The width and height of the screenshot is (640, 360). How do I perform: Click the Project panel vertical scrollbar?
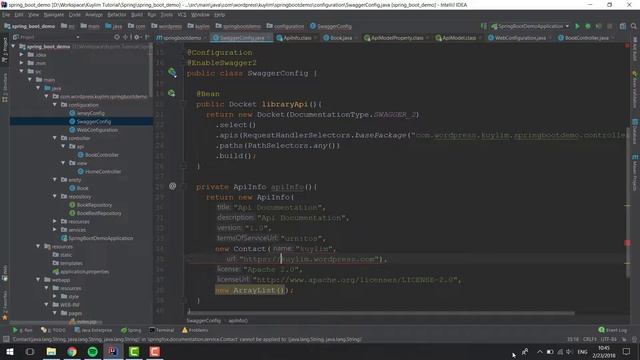tap(151, 70)
